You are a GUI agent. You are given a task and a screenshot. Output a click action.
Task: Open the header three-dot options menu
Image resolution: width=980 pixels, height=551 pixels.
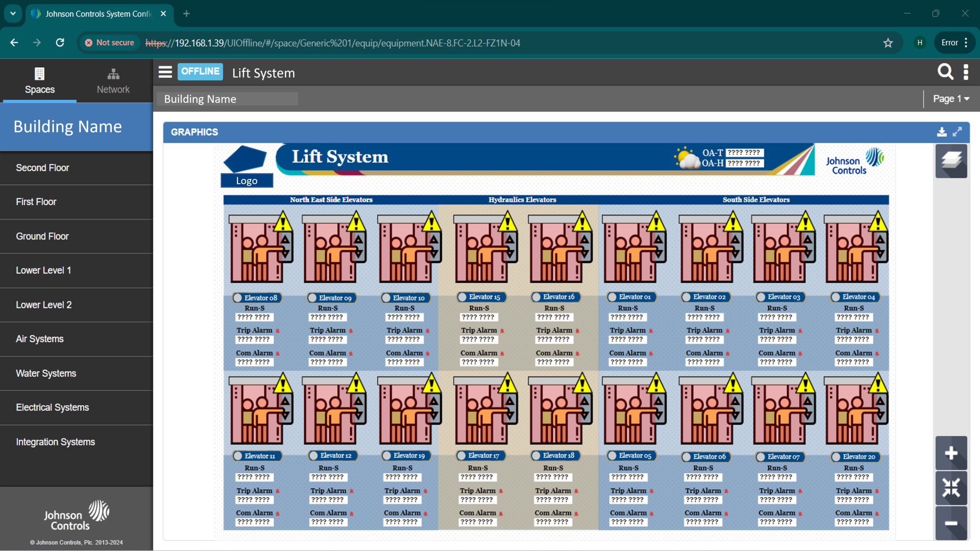point(966,72)
